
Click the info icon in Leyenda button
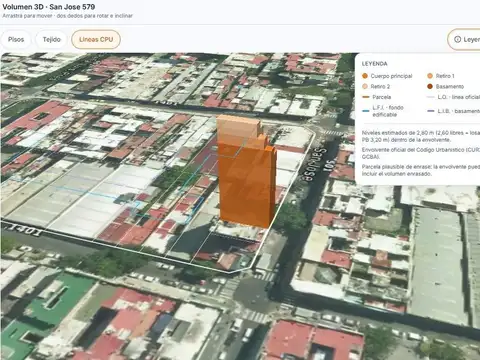click(457, 39)
